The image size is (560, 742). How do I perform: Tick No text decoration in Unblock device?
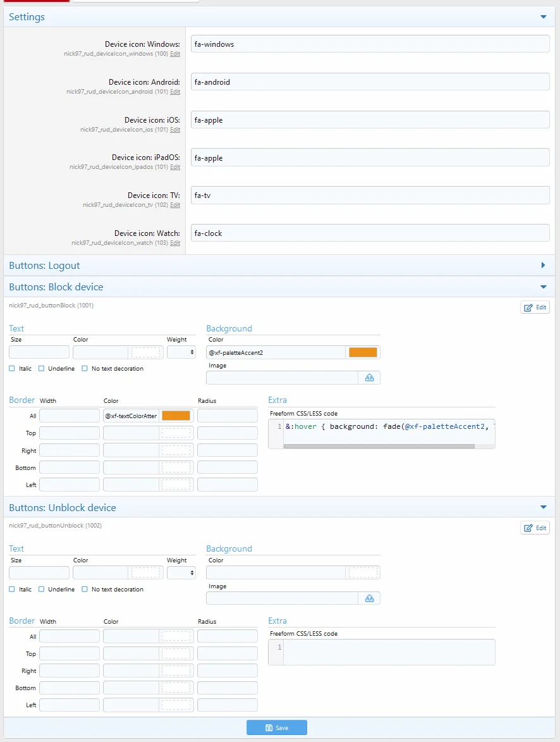pyautogui.click(x=85, y=590)
